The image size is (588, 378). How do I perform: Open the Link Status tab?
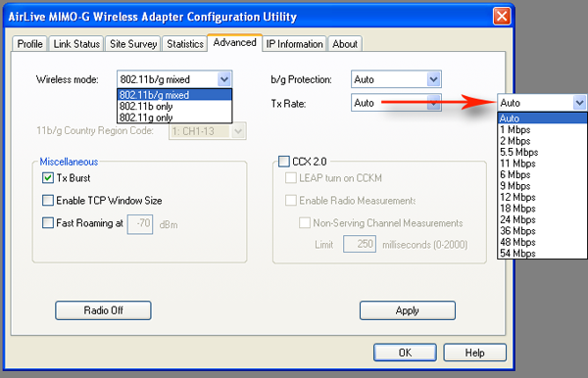pyautogui.click(x=76, y=44)
